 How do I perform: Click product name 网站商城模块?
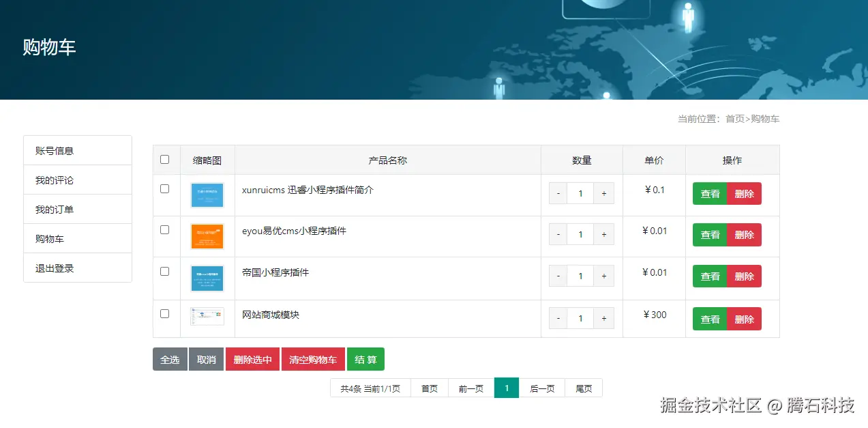tap(271, 315)
